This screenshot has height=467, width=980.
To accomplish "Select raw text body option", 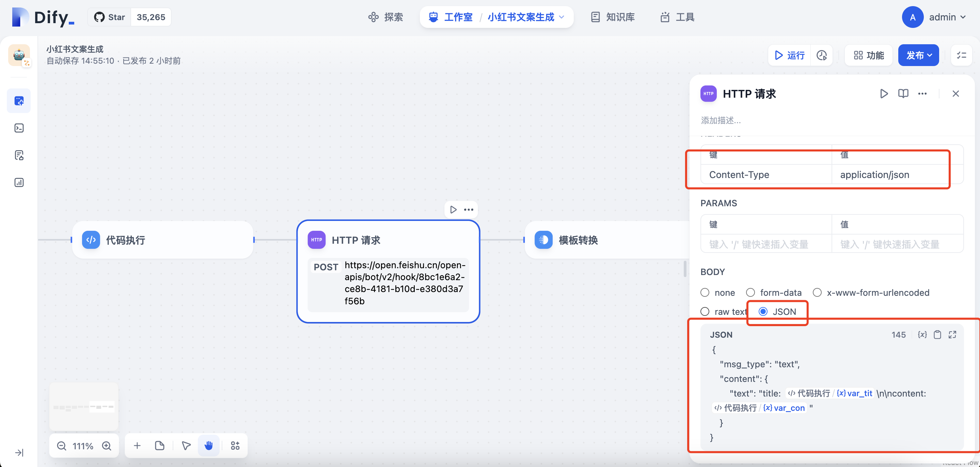I will point(705,312).
